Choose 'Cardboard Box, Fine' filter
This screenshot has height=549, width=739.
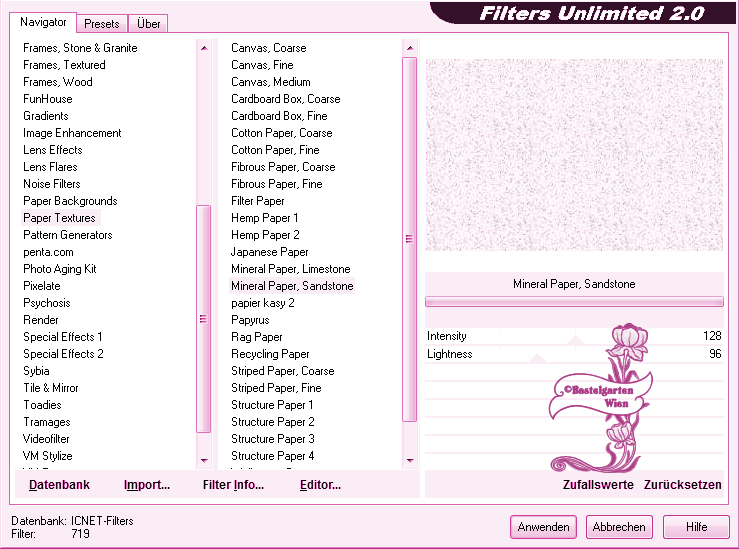(x=279, y=116)
